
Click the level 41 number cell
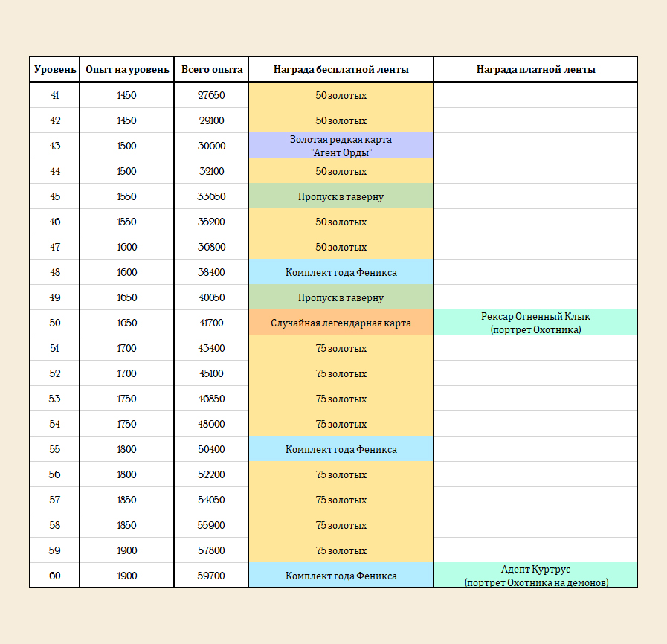click(x=55, y=95)
